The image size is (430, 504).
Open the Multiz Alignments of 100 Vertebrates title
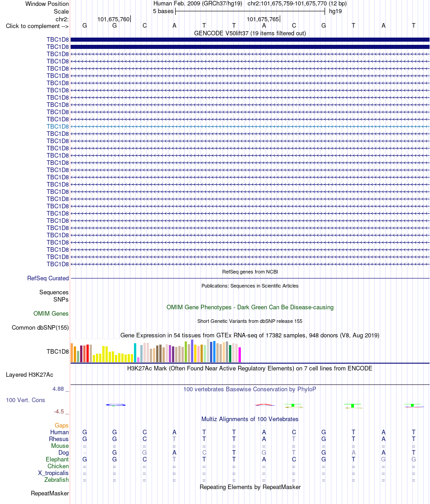250,419
